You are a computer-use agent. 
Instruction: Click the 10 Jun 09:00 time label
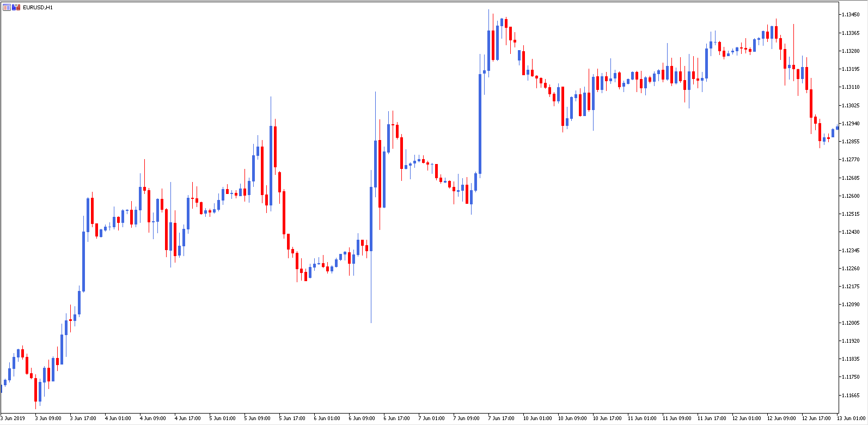[572, 418]
